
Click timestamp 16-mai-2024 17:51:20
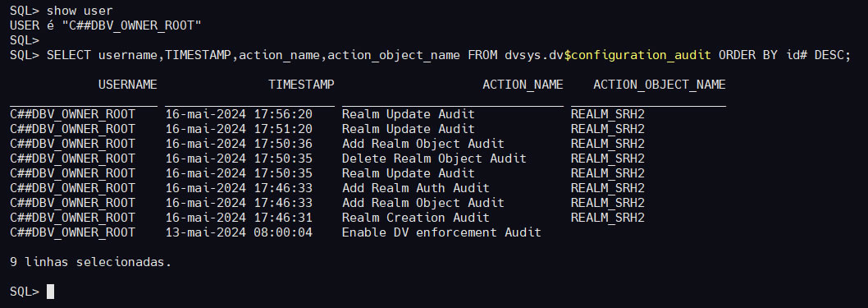(239, 129)
